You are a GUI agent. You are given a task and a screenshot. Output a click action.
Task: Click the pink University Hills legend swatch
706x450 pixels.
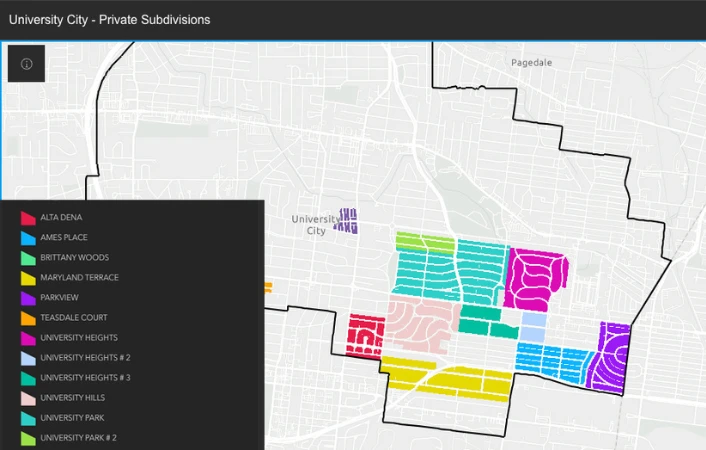pyautogui.click(x=28, y=398)
